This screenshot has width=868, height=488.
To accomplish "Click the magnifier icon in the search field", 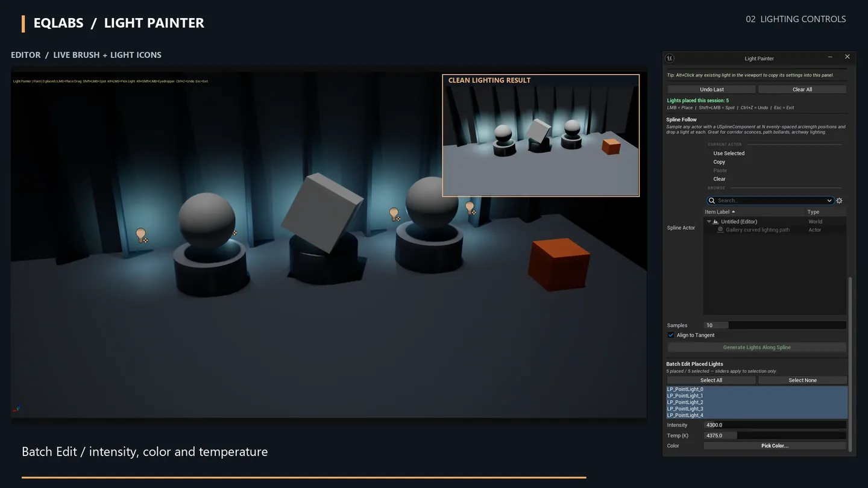I will [712, 201].
